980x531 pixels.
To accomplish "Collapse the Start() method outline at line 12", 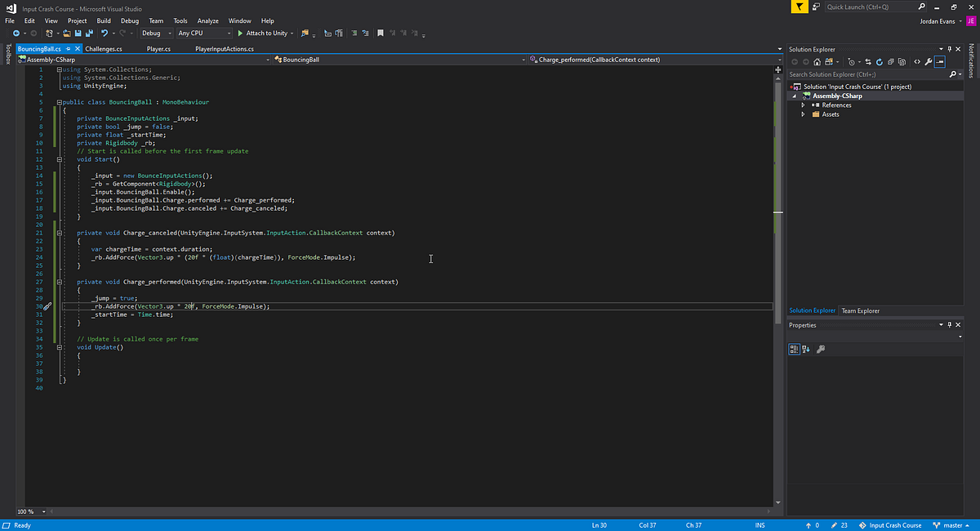I will tap(60, 159).
